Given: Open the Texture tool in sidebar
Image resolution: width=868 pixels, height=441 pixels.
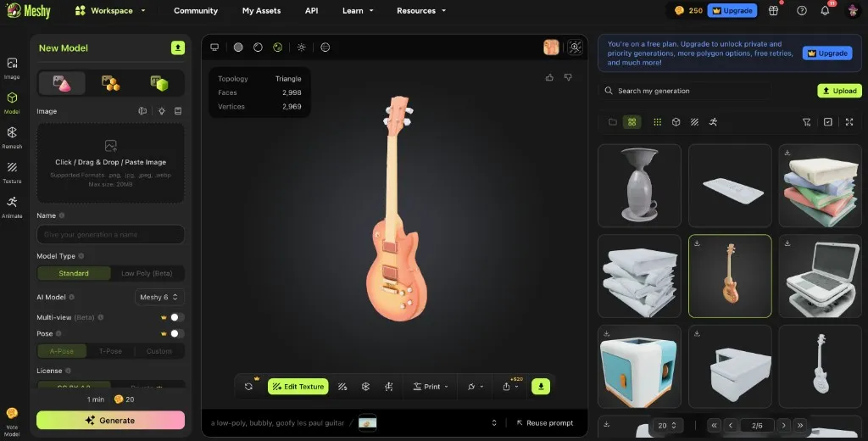Looking at the screenshot, I should 12,172.
